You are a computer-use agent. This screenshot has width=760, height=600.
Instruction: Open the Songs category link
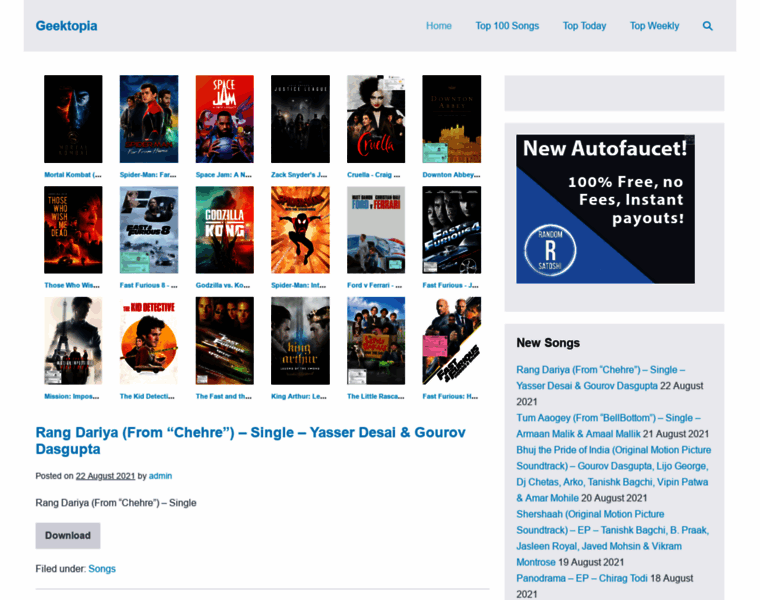pos(102,568)
